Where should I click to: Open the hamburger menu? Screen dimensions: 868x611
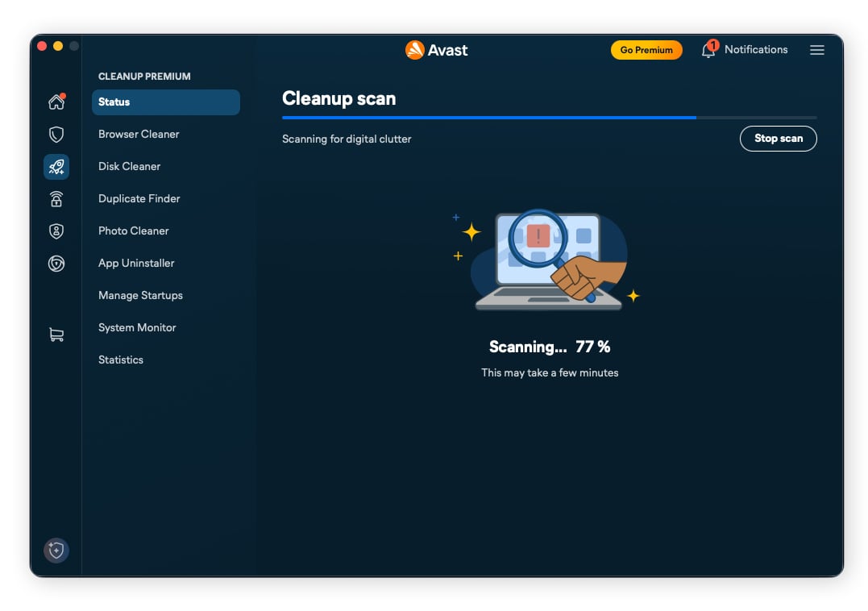click(x=817, y=50)
